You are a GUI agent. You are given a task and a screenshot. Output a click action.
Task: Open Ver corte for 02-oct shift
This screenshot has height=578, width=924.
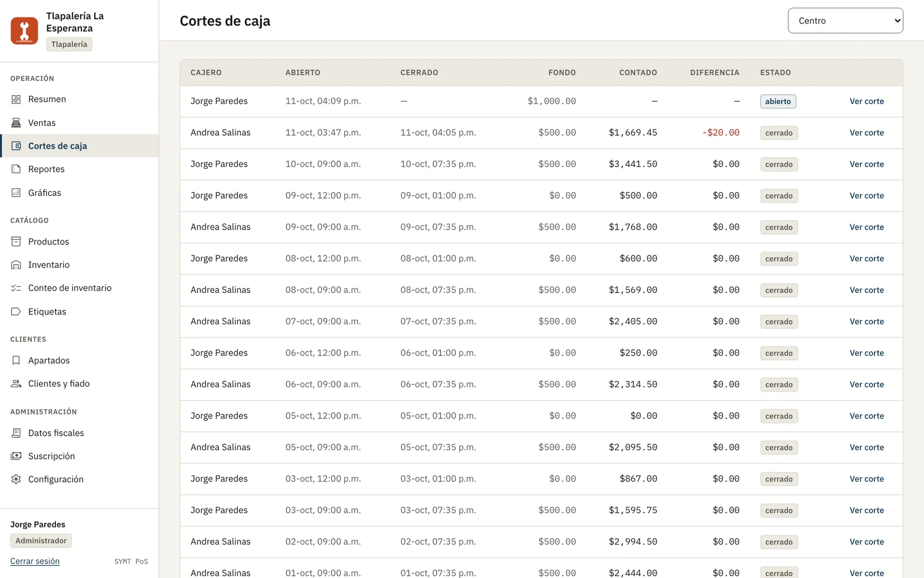[x=866, y=542]
